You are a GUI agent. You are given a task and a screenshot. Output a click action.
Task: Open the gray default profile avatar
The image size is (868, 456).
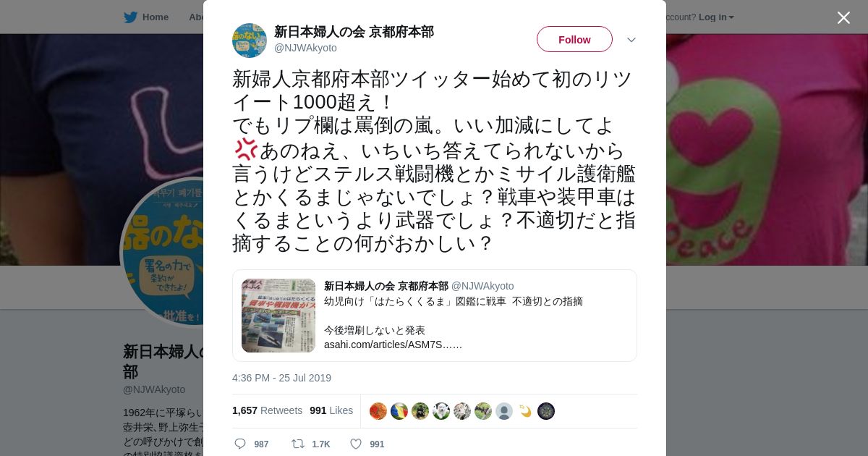504,411
